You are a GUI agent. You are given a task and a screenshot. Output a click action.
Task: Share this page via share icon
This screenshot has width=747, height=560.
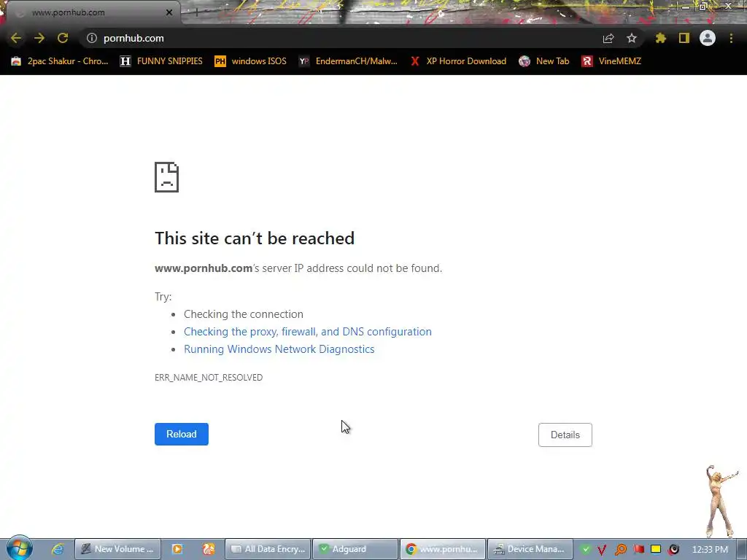[x=608, y=38]
